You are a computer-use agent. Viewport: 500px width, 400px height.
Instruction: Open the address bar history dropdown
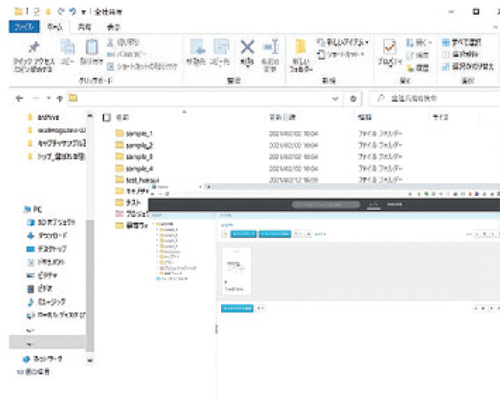[335, 99]
